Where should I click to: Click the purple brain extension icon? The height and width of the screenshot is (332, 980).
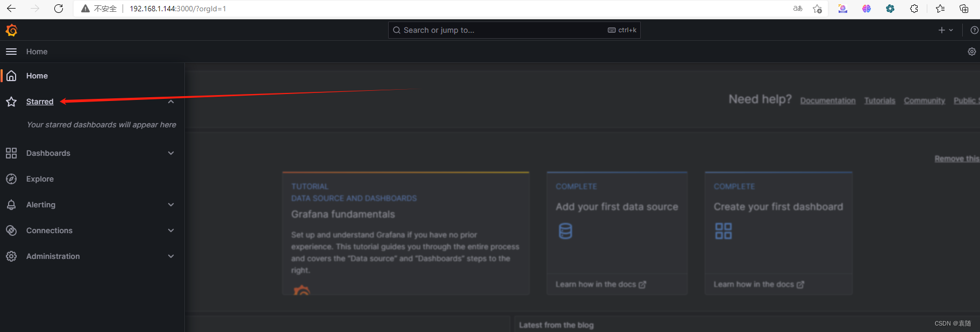[x=867, y=9]
